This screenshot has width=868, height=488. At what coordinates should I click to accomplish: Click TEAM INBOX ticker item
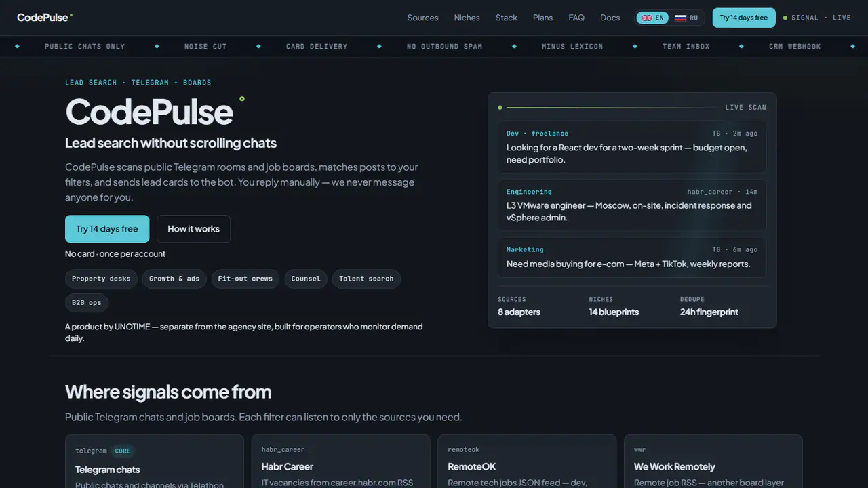[686, 47]
